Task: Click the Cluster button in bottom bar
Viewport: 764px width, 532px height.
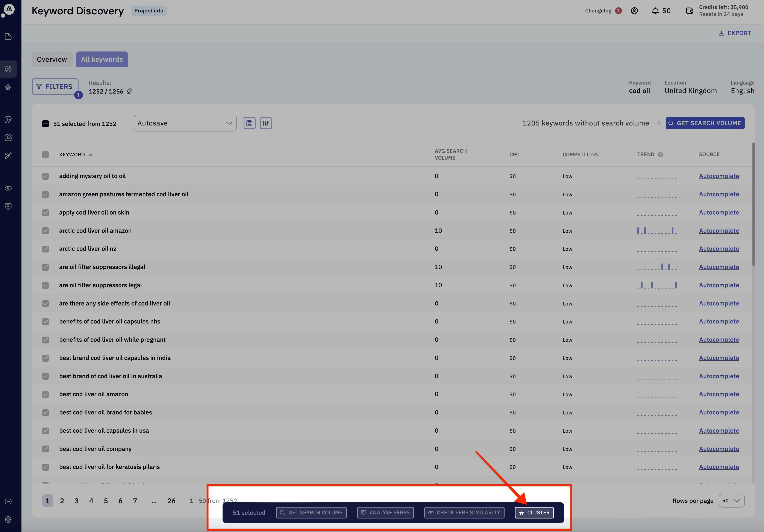Action: (x=534, y=512)
